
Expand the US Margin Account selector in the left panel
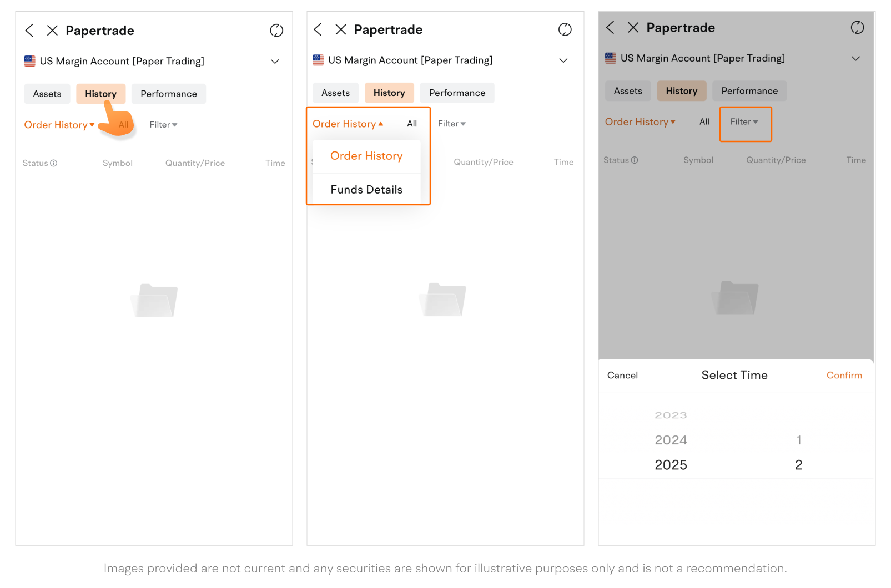(275, 62)
